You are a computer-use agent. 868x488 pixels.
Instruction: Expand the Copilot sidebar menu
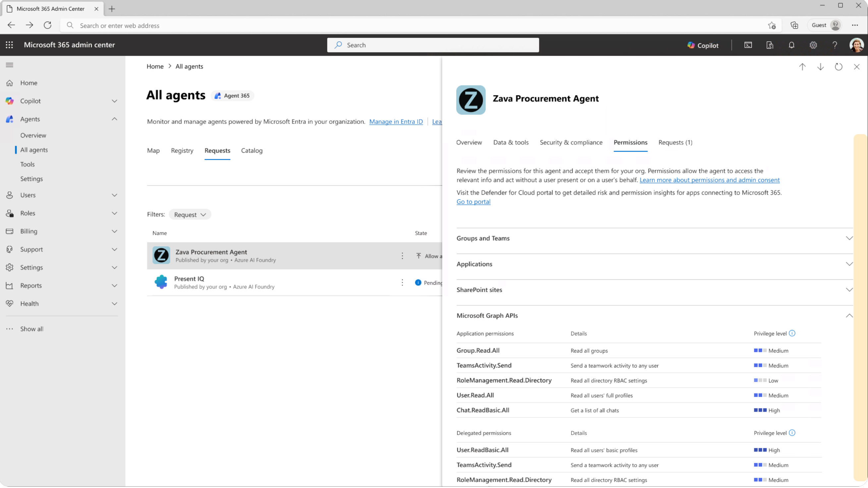pos(115,101)
